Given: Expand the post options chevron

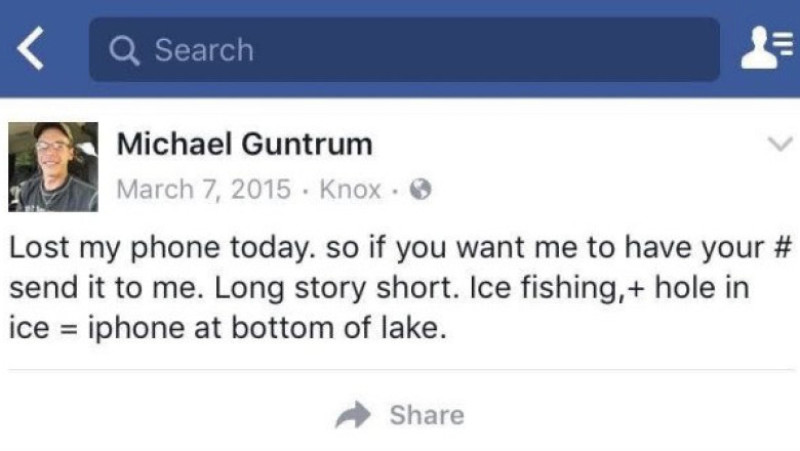Looking at the screenshot, I should click(780, 144).
